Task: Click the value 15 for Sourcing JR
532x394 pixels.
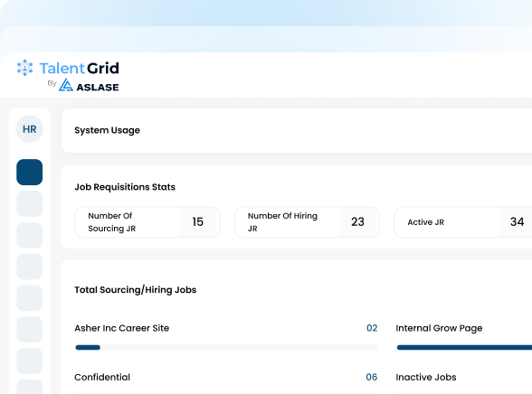Action: click(x=198, y=222)
